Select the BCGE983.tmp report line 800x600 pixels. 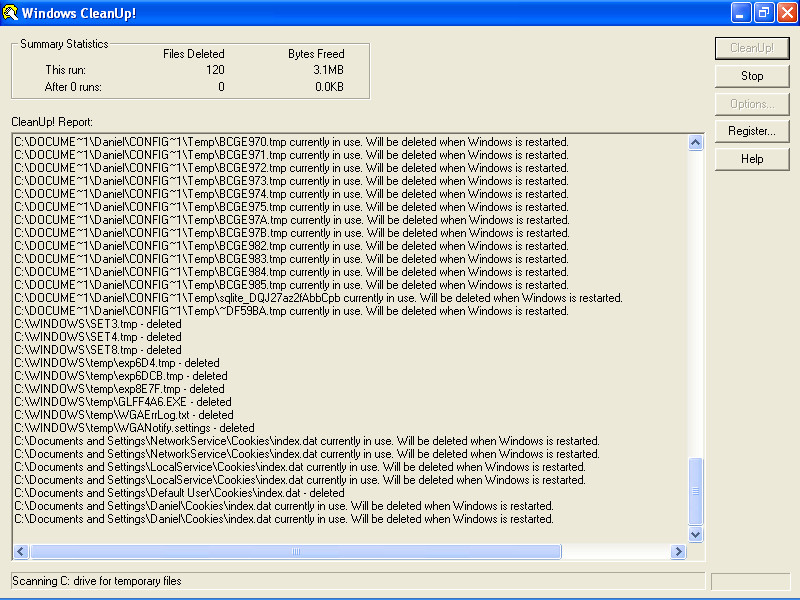click(x=291, y=259)
